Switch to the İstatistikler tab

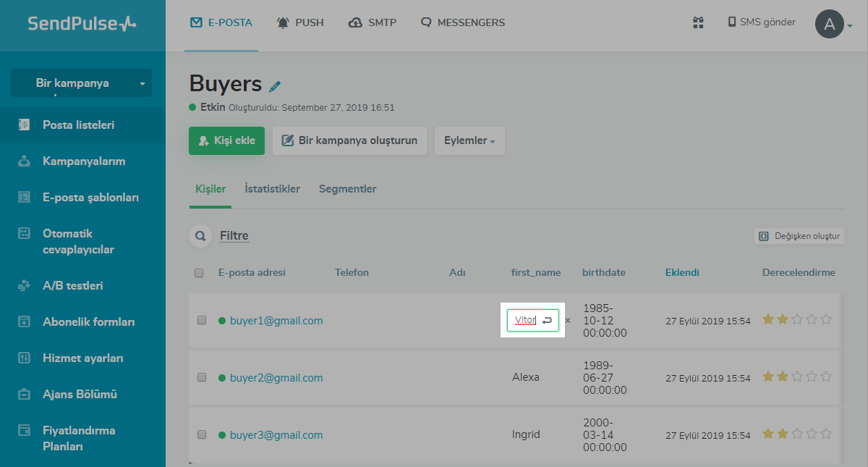pos(272,189)
